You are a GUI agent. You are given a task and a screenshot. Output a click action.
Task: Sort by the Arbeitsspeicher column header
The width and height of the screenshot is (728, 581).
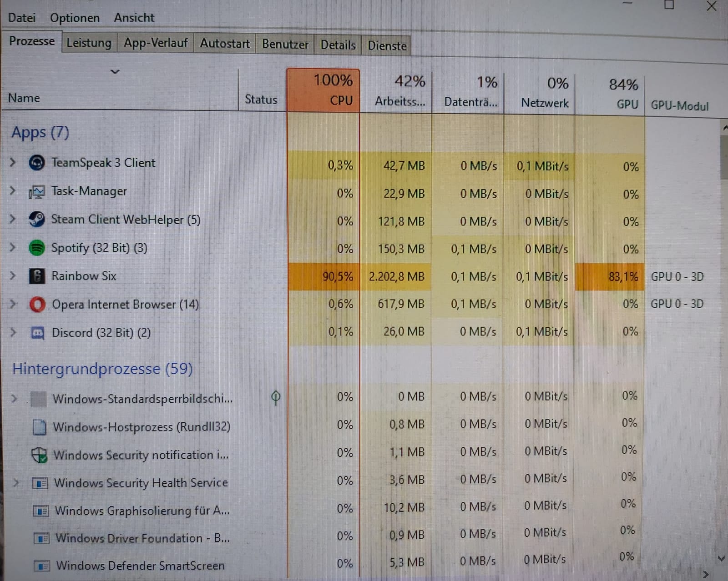[396, 91]
